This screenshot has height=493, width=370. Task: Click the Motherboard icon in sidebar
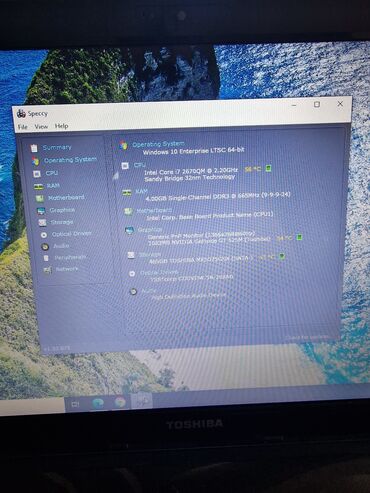click(40, 199)
